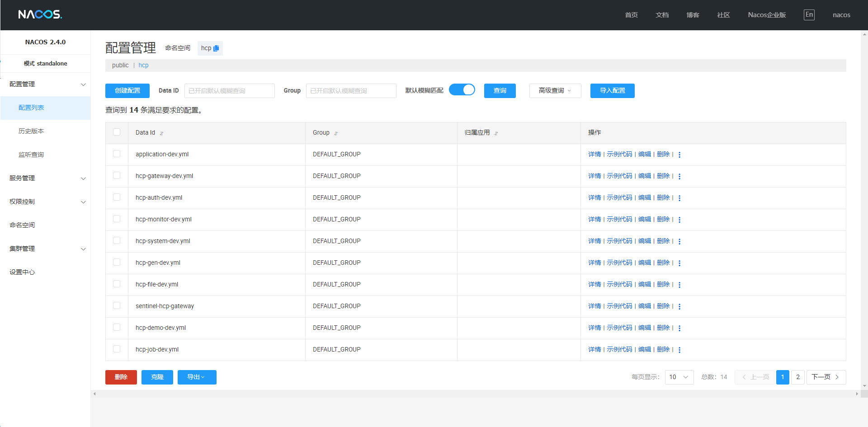Click the NACOS logo
This screenshot has height=427, width=868.
coord(40,14)
